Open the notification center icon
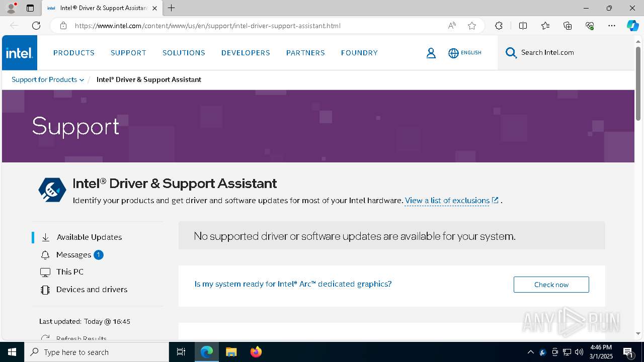The width and height of the screenshot is (644, 362). tap(628, 352)
